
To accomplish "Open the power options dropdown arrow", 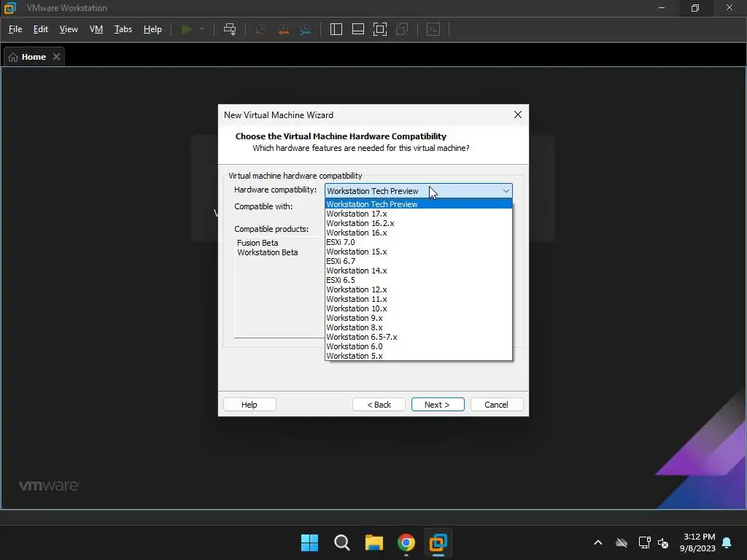I will pyautogui.click(x=202, y=29).
